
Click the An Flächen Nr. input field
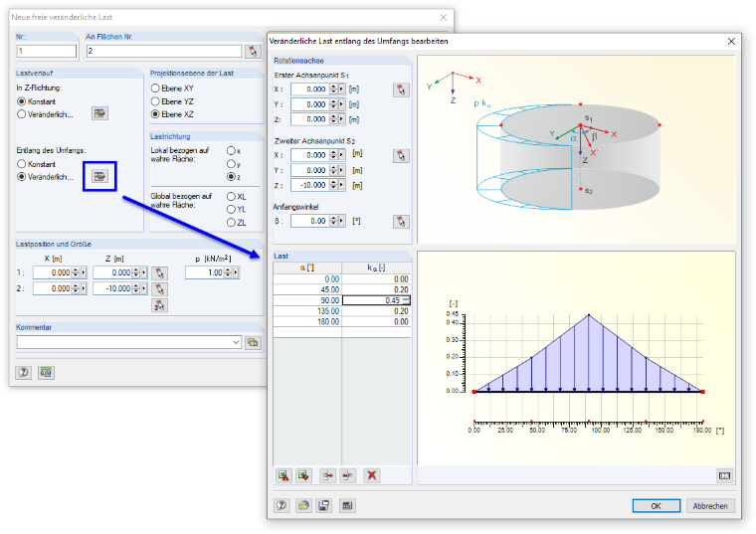[164, 51]
